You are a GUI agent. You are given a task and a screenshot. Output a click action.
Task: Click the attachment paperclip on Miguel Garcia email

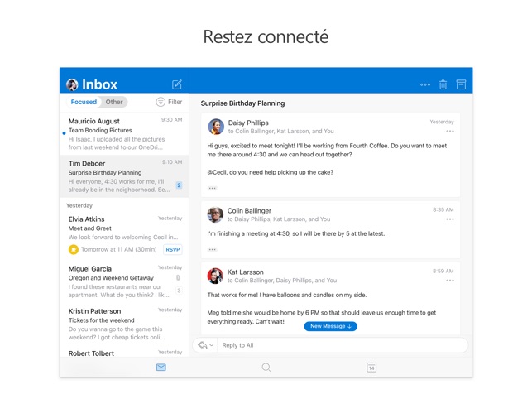tap(178, 278)
